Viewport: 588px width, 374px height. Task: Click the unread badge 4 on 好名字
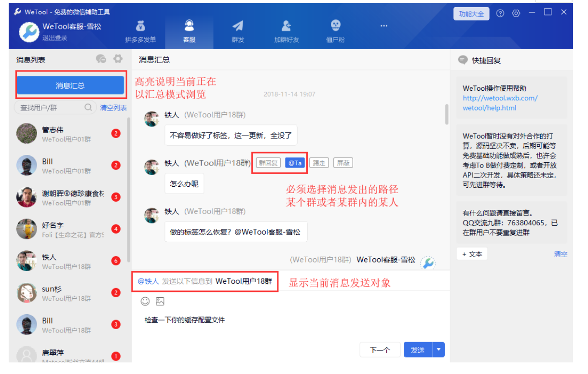click(116, 229)
